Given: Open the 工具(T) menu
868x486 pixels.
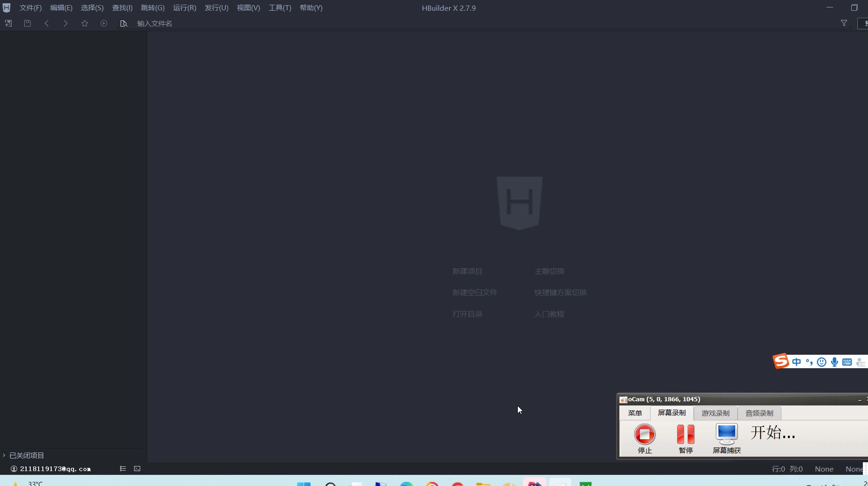Looking at the screenshot, I should click(280, 8).
